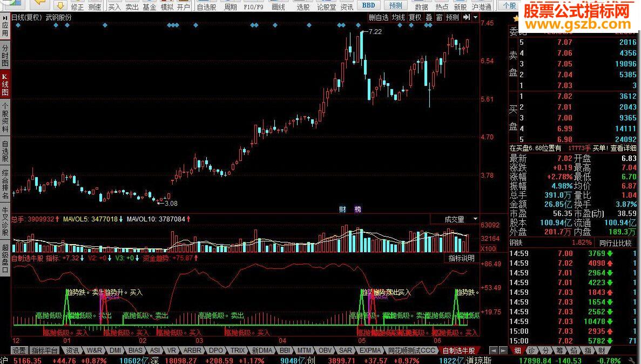
Task: Select the EXPMA indicator tab
Action: tap(370, 350)
